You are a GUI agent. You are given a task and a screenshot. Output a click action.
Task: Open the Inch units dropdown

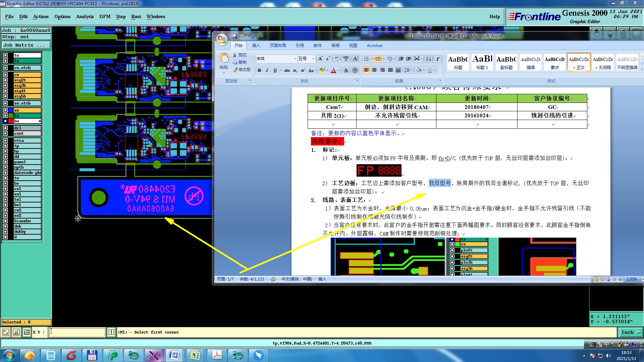631,332
